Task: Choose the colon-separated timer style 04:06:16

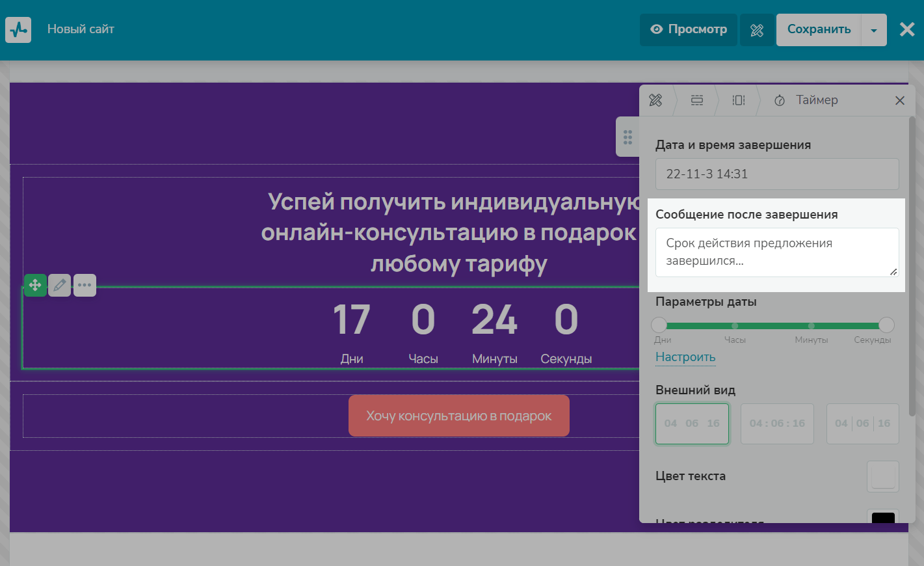Action: tap(777, 424)
